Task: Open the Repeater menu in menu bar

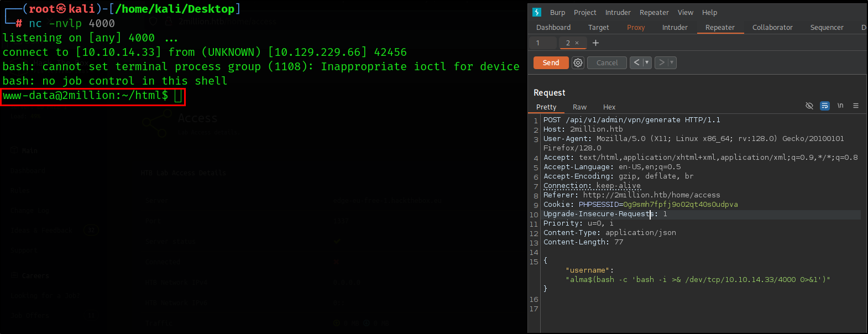Action: pos(654,12)
